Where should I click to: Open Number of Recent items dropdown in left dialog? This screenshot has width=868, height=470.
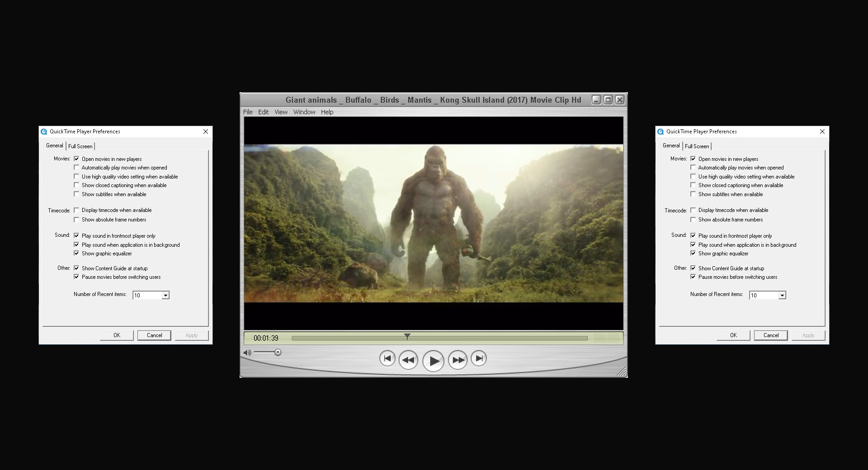165,295
